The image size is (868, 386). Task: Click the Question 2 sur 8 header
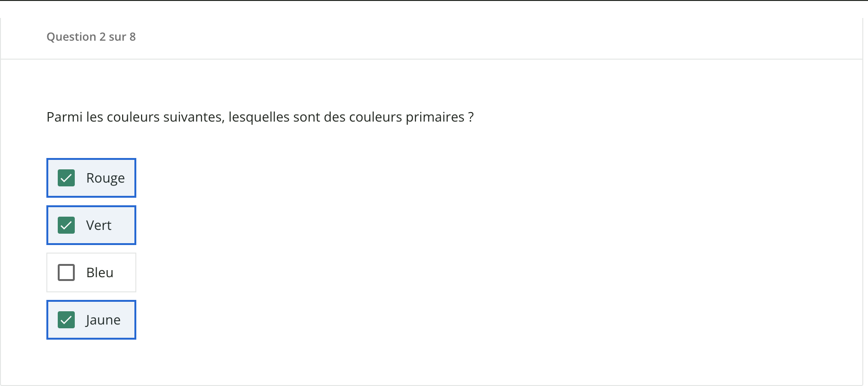(91, 36)
